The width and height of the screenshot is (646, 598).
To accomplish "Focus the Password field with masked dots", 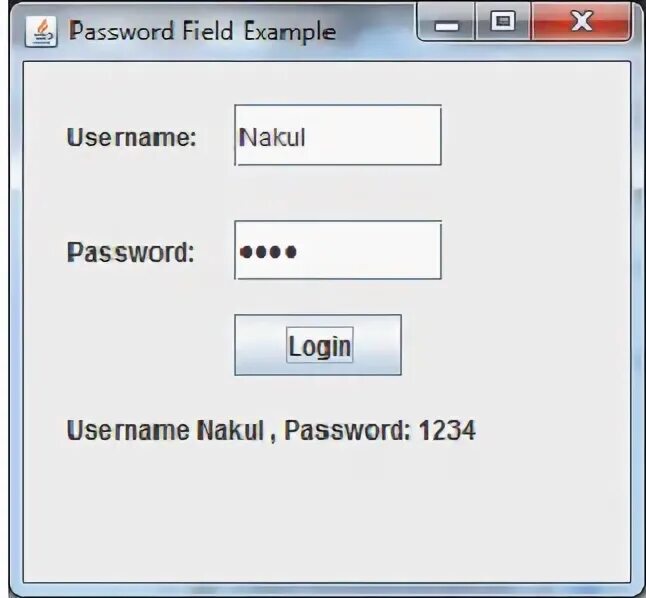I will point(338,250).
